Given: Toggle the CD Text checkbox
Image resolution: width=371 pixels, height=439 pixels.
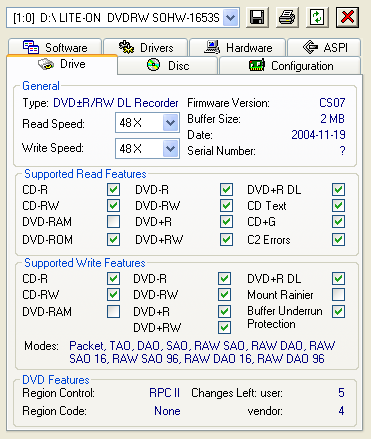Looking at the screenshot, I should (338, 205).
